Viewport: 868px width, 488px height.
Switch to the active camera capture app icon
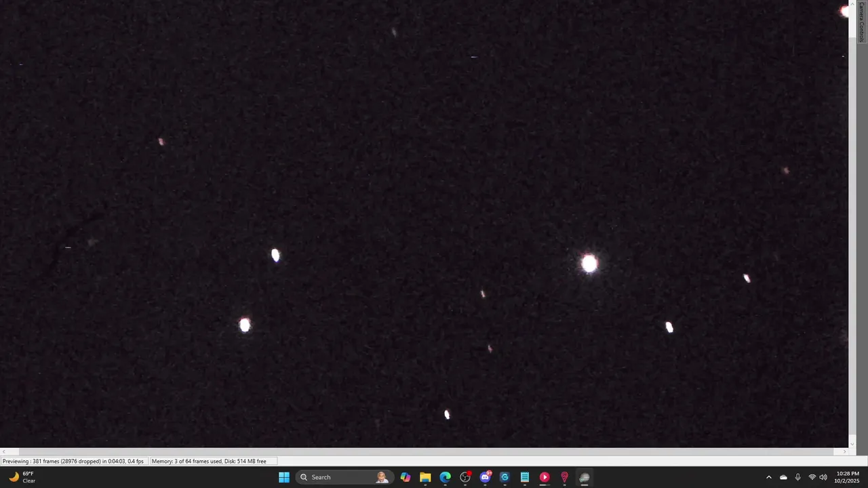pyautogui.click(x=585, y=477)
